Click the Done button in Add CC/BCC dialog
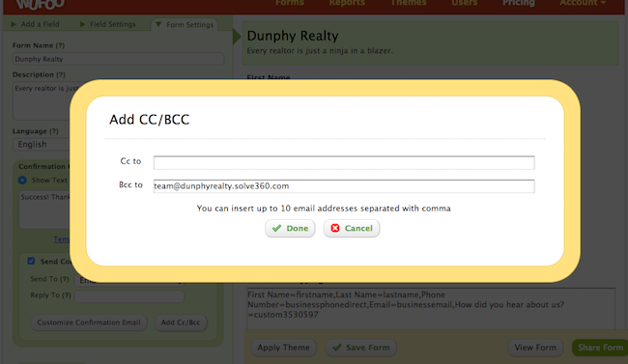This screenshot has height=364, width=628. point(290,228)
